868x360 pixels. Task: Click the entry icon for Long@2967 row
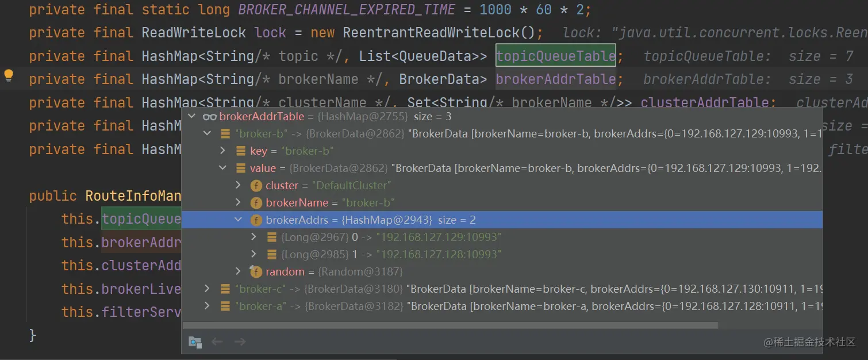click(272, 238)
